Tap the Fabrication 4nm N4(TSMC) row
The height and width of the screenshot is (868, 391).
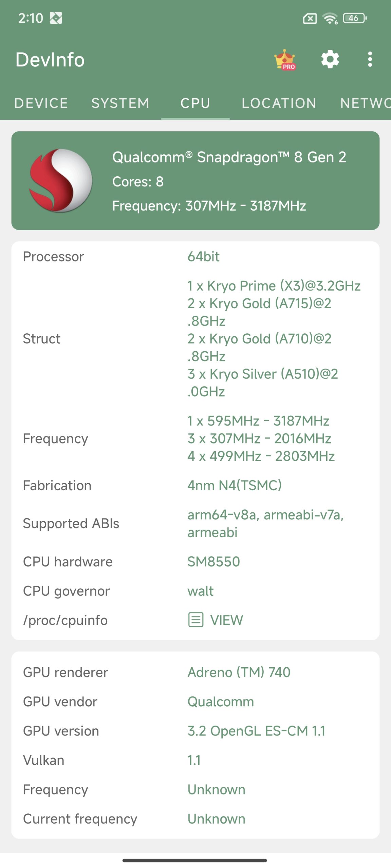click(x=195, y=485)
